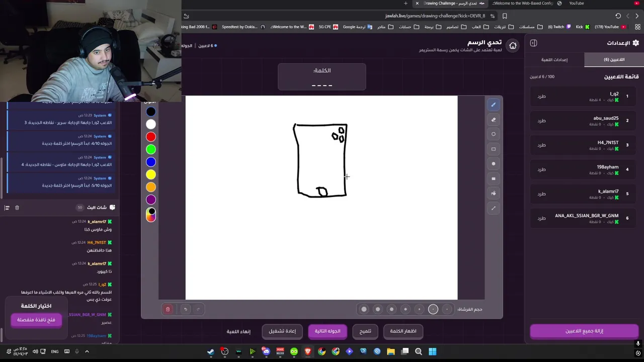Image resolution: width=644 pixels, height=362 pixels.
Task: Choose the smallest brush size dot
Action: point(447,309)
